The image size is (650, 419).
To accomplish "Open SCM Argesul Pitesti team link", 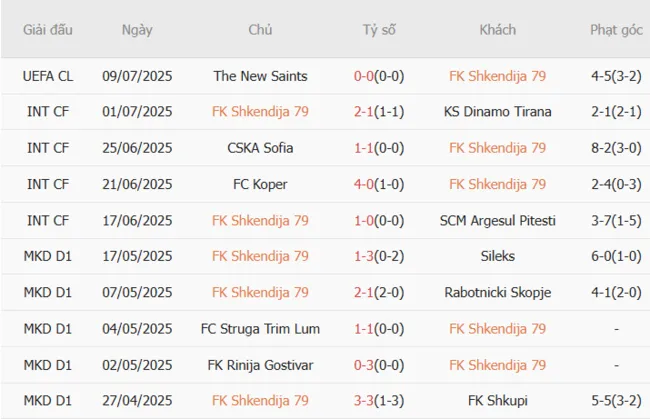I will [497, 220].
